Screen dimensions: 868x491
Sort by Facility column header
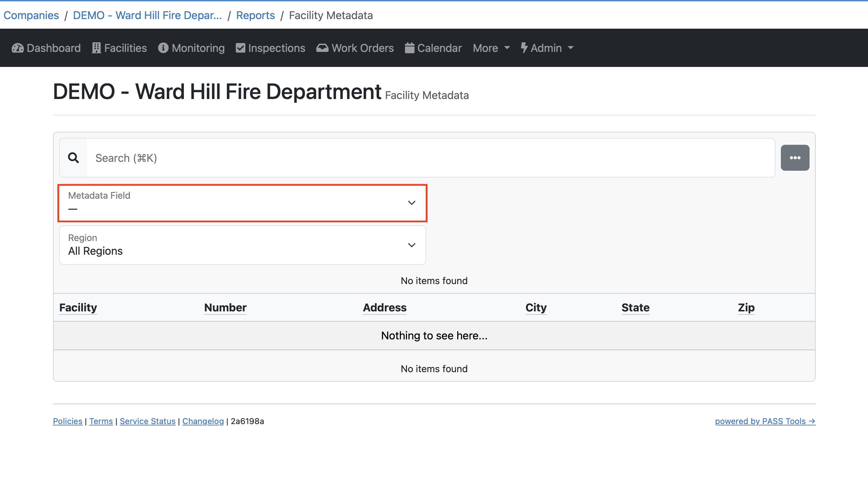tap(78, 308)
